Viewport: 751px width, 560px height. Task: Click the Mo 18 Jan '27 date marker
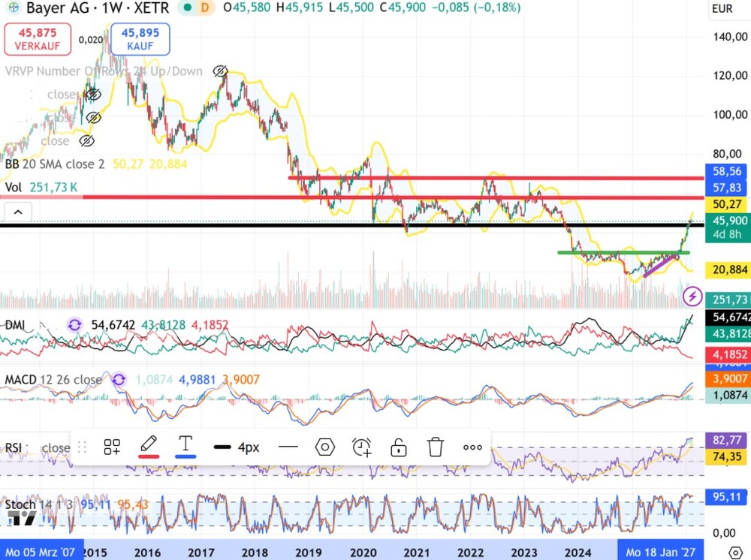(661, 552)
